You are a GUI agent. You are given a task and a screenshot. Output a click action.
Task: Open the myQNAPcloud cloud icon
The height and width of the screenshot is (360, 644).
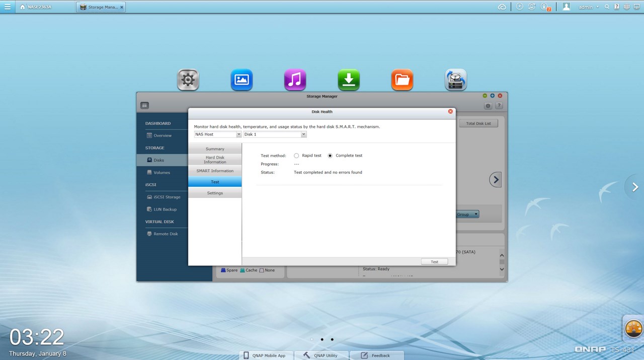[x=502, y=7]
